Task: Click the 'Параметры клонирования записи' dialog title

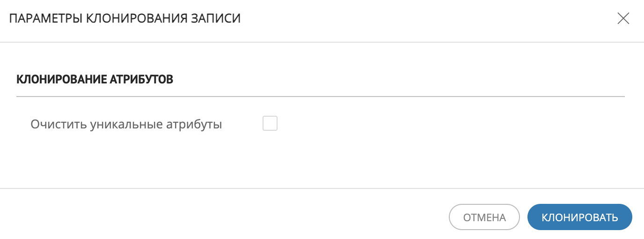Action: click(x=125, y=19)
